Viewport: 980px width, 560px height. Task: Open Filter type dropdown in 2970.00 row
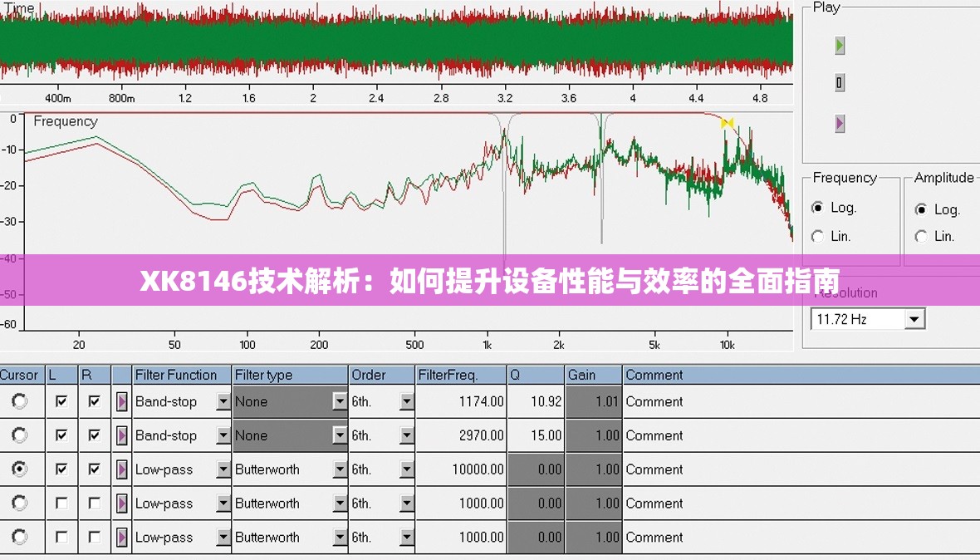[x=340, y=435]
